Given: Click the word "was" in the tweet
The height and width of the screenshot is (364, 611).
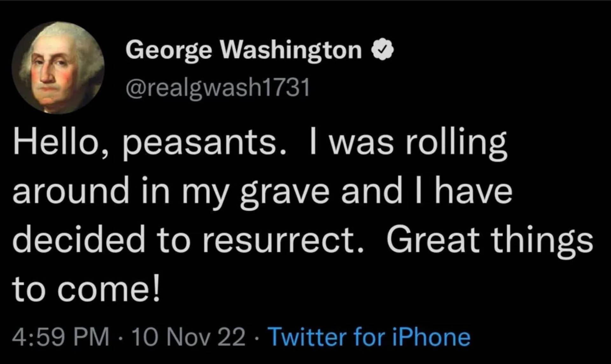Looking at the screenshot, I should click(361, 145).
